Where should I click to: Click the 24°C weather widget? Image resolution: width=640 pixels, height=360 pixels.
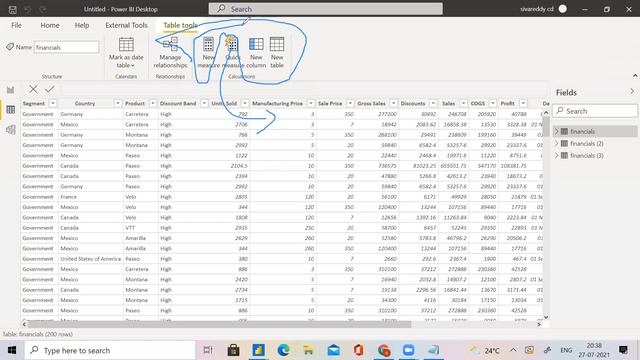click(484, 350)
